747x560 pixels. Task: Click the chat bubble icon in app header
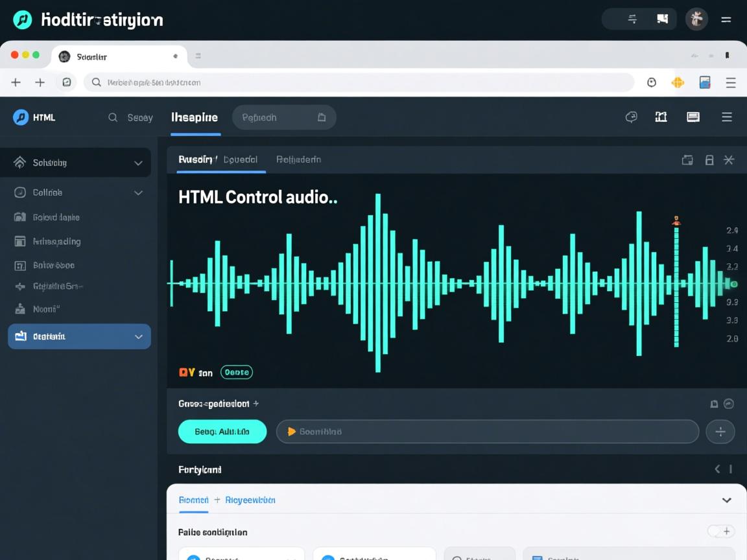[x=631, y=117]
